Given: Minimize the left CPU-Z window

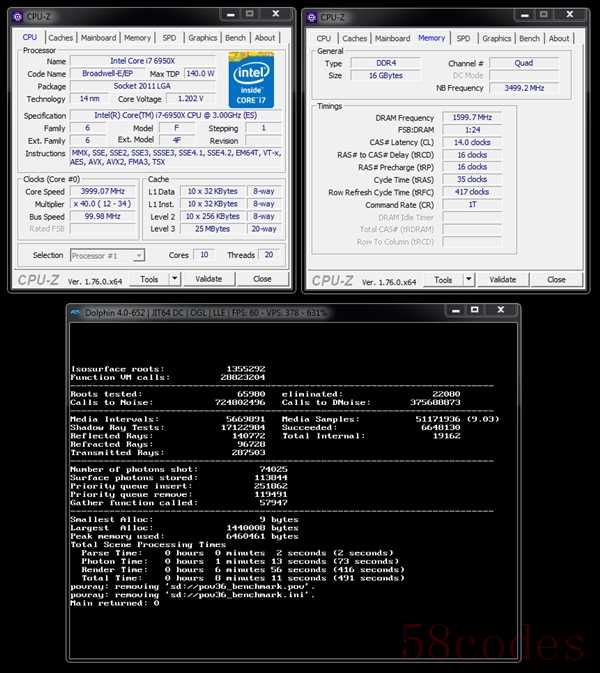Looking at the screenshot, I should point(231,14).
